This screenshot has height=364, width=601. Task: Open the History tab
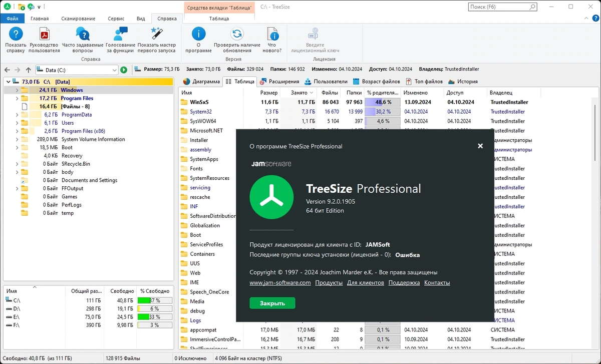(x=463, y=81)
